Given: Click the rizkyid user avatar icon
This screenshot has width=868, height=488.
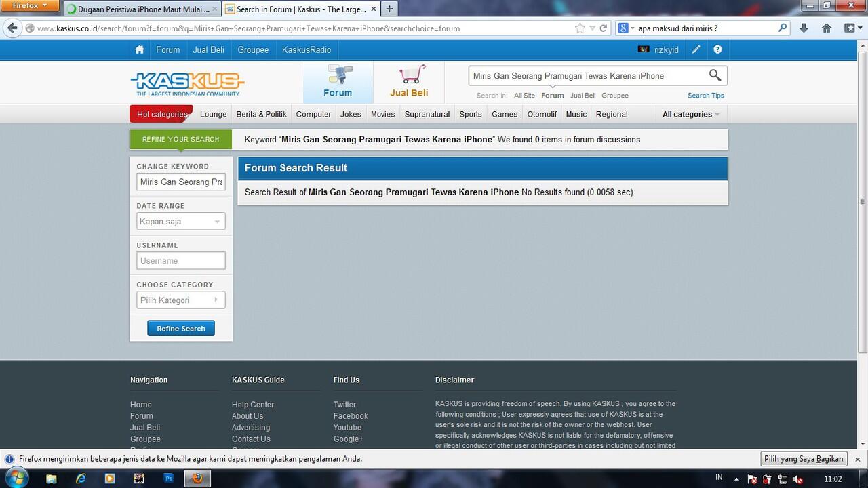Looking at the screenshot, I should (644, 49).
